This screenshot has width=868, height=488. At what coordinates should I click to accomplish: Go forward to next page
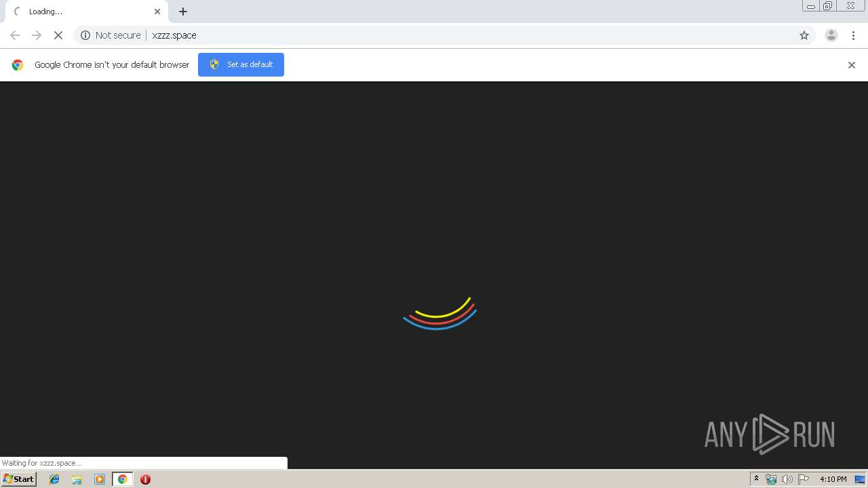37,35
